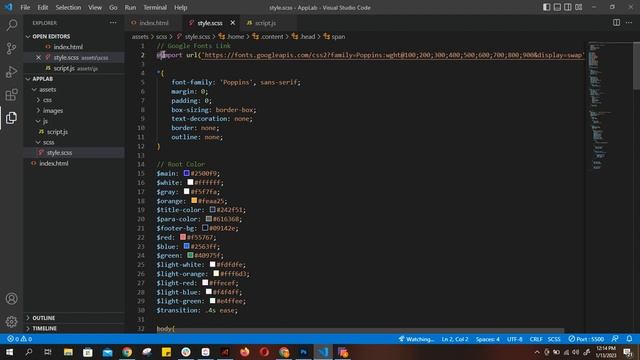The image size is (640, 360).
Task: Open the Edit menu
Action: pos(42,7)
